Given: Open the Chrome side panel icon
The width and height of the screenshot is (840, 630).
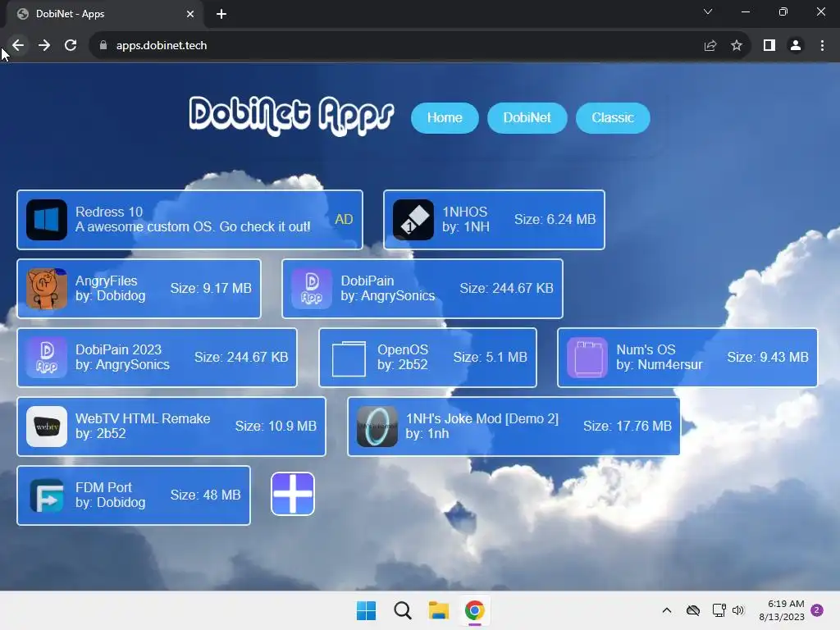Looking at the screenshot, I should pos(769,46).
